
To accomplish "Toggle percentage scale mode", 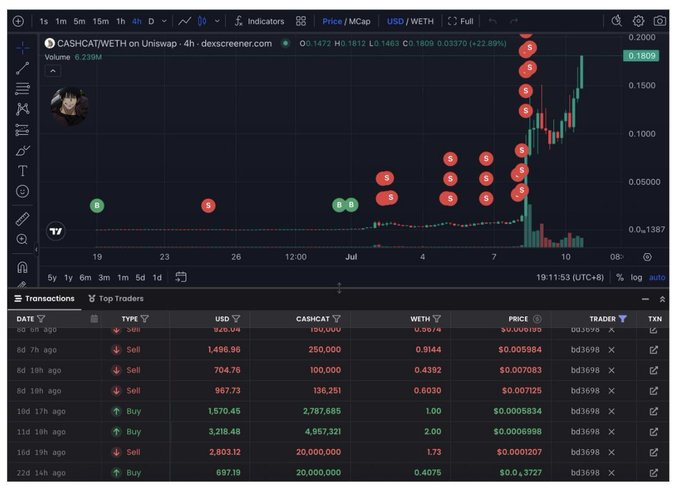I will click(620, 278).
